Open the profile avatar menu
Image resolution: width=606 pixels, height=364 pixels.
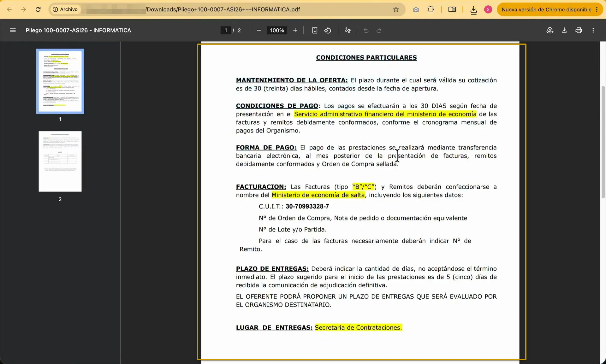(488, 9)
